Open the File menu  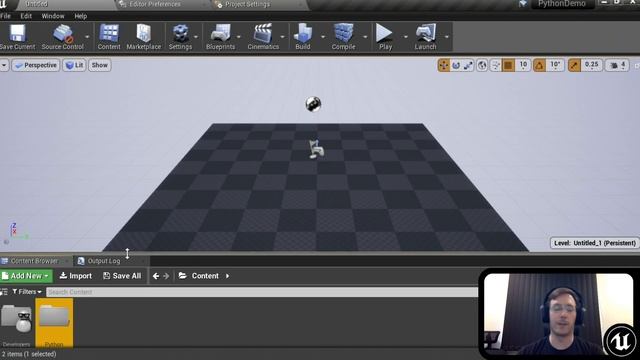tap(5, 16)
